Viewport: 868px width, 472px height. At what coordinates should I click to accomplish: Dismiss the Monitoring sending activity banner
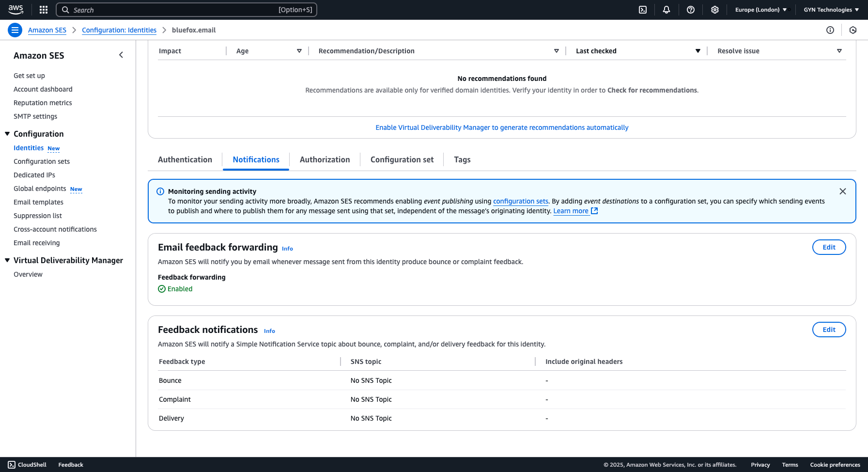[843, 191]
